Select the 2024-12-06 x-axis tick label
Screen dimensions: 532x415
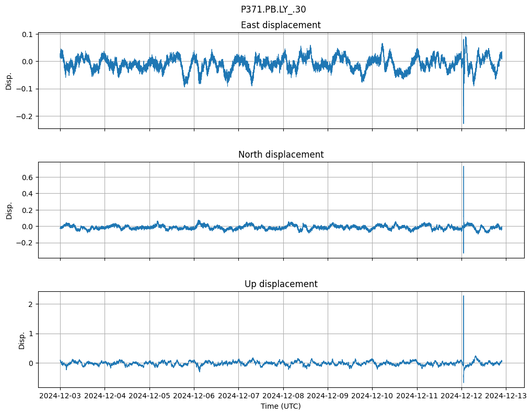click(x=194, y=396)
